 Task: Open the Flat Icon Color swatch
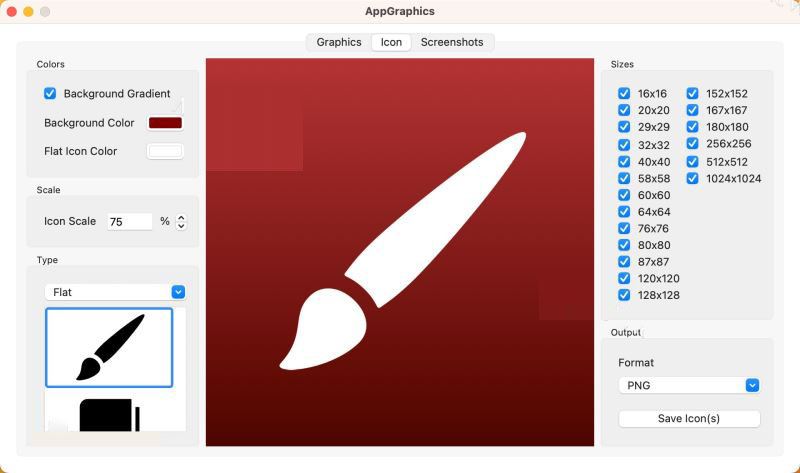coord(165,151)
